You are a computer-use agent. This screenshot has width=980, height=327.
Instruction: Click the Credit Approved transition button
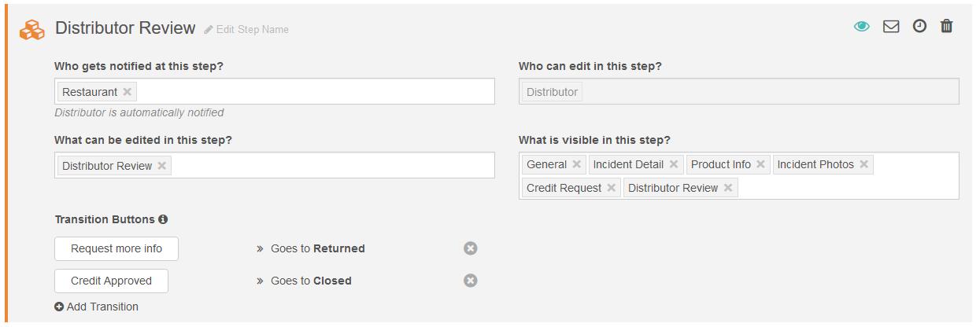pyautogui.click(x=111, y=281)
